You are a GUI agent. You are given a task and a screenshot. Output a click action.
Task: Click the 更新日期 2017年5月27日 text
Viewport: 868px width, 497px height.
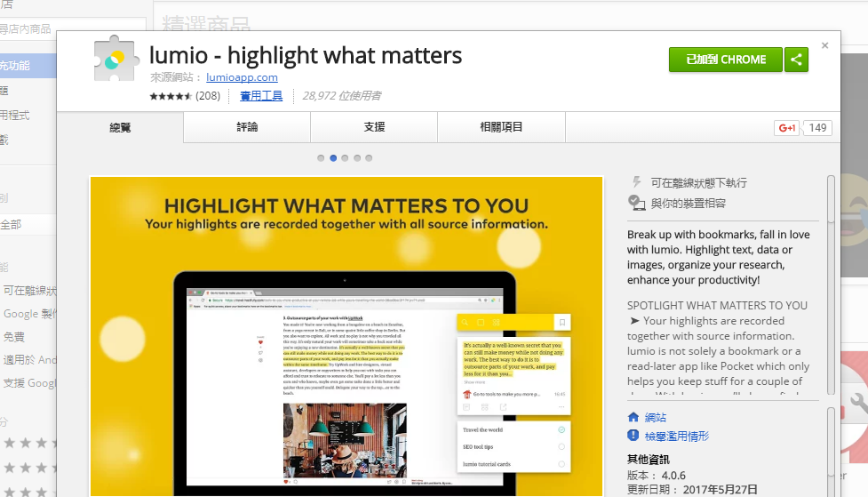point(692,490)
